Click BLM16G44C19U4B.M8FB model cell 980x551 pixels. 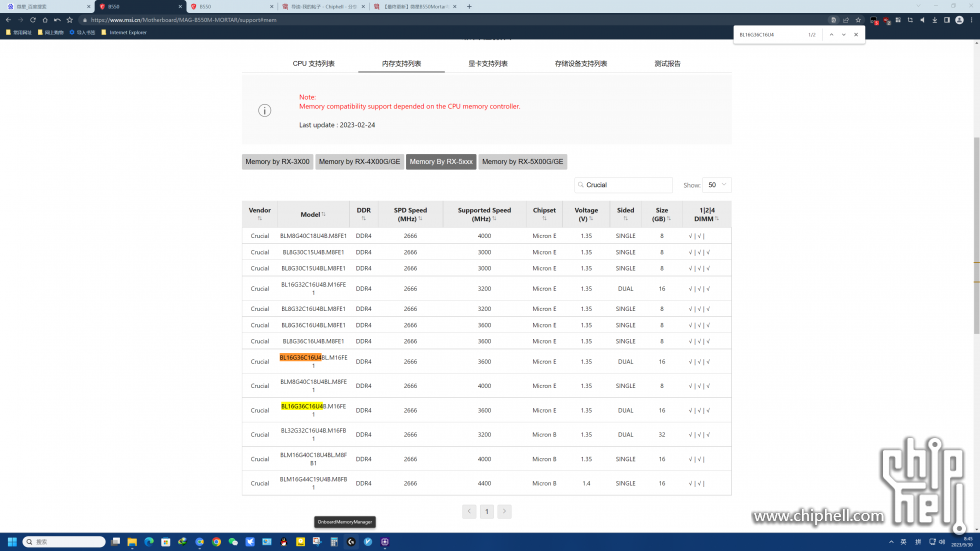313,484
